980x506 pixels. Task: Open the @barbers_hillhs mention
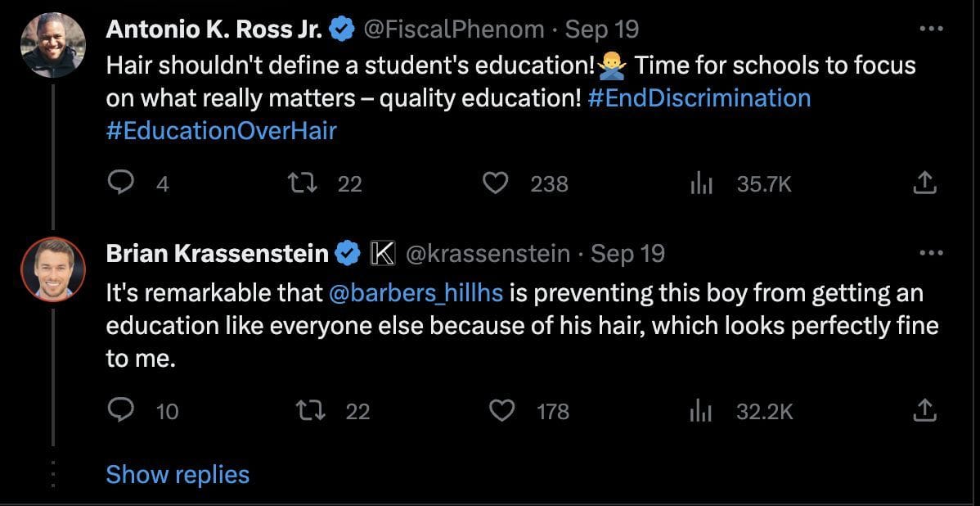pyautogui.click(x=415, y=292)
